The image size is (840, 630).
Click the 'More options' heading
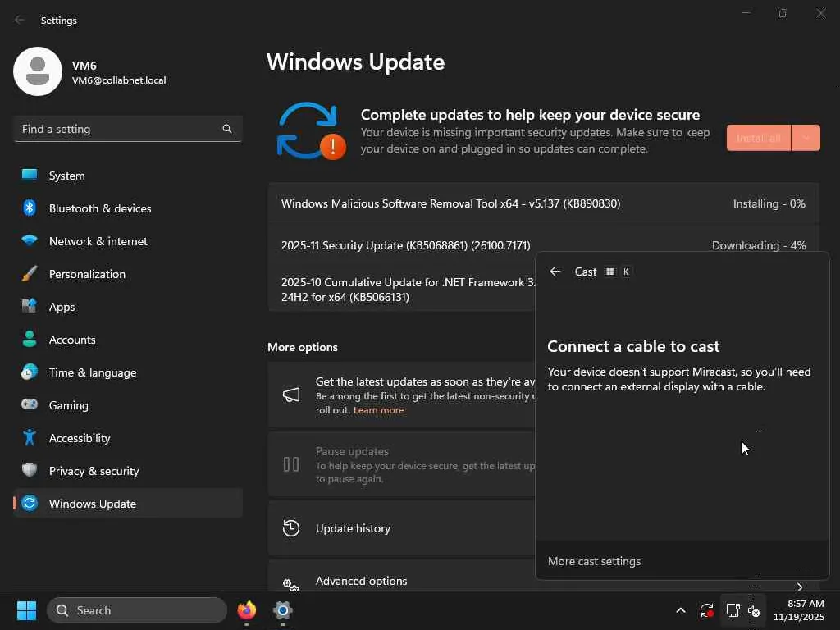[303, 347]
